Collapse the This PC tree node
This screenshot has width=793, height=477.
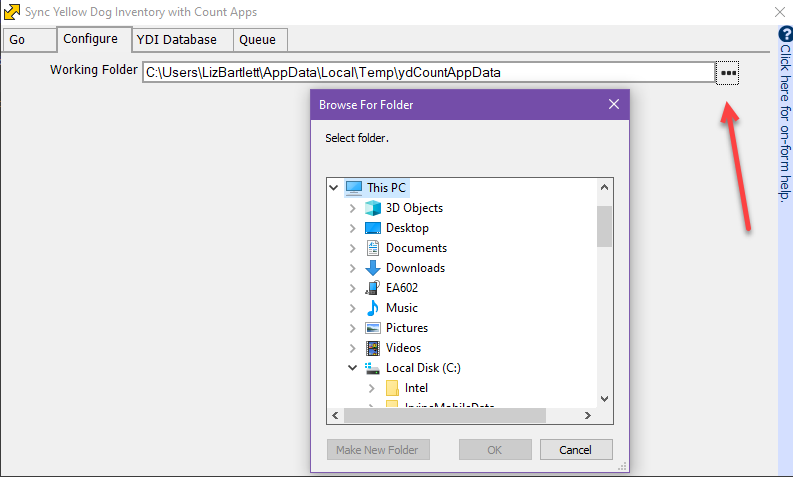click(334, 188)
